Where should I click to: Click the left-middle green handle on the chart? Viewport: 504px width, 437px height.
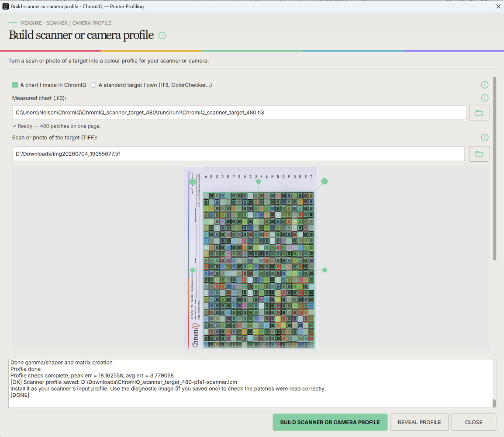(x=193, y=270)
